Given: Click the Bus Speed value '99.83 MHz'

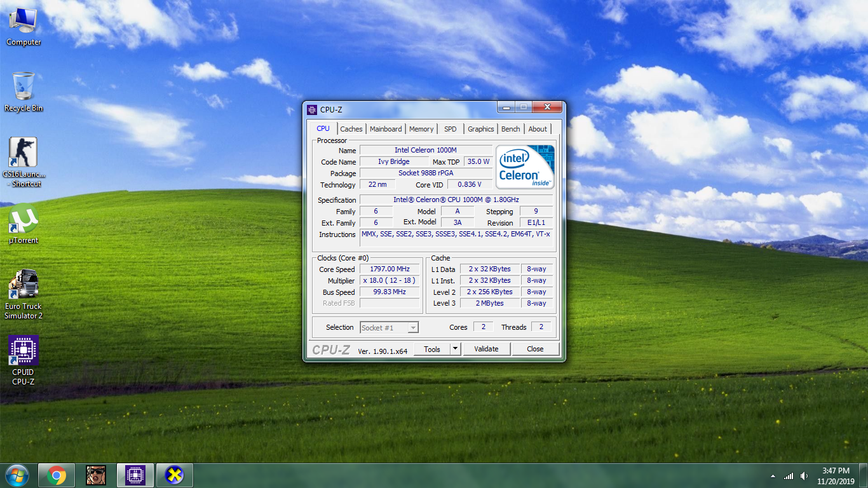Looking at the screenshot, I should (390, 292).
